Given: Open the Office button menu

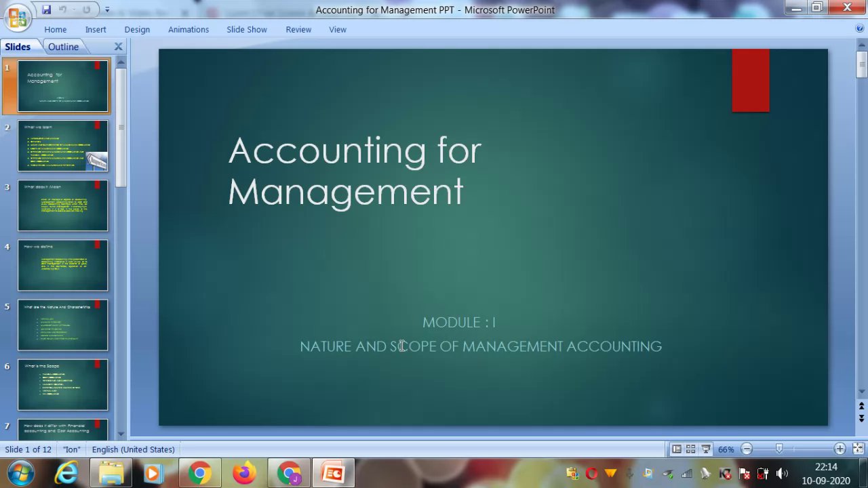Looking at the screenshot, I should coord(16,16).
